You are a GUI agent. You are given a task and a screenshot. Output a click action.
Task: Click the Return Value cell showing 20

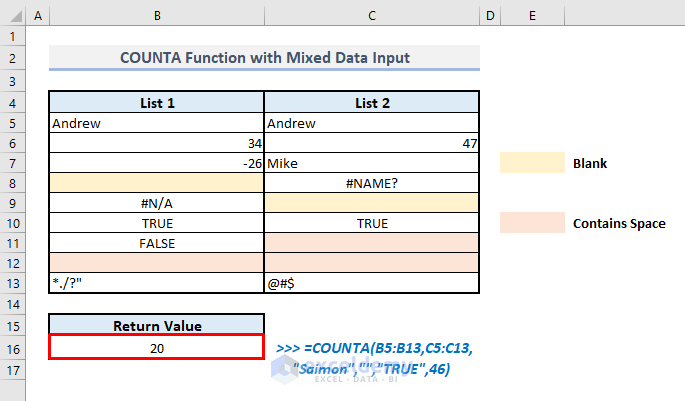point(157,348)
